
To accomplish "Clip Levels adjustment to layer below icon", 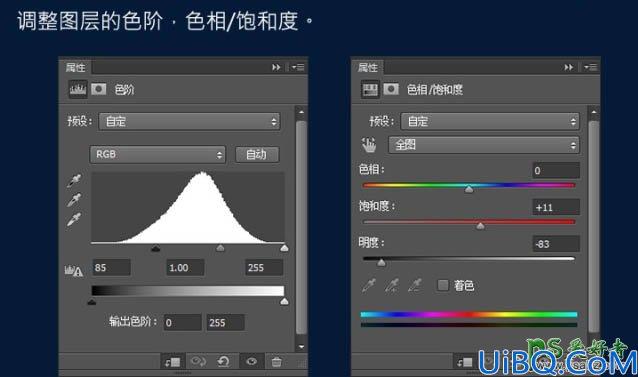I will (x=172, y=362).
